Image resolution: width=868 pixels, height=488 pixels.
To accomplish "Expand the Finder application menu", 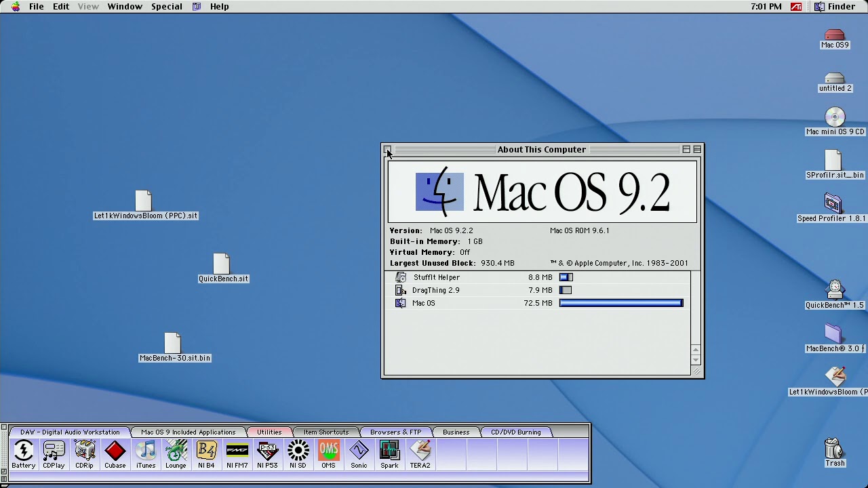I will pos(835,6).
